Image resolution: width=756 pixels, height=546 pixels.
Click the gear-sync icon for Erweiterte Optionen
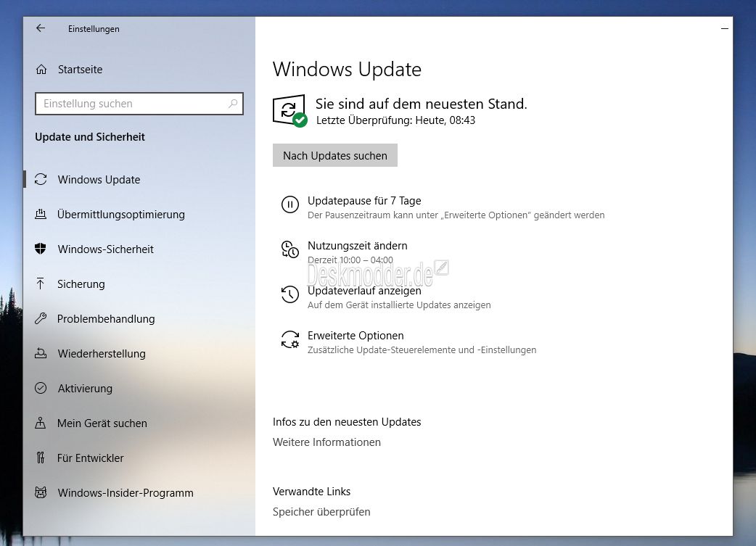[289, 339]
